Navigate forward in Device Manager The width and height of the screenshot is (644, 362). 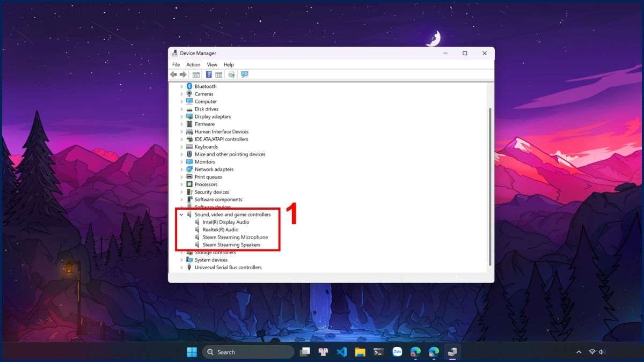coord(182,74)
